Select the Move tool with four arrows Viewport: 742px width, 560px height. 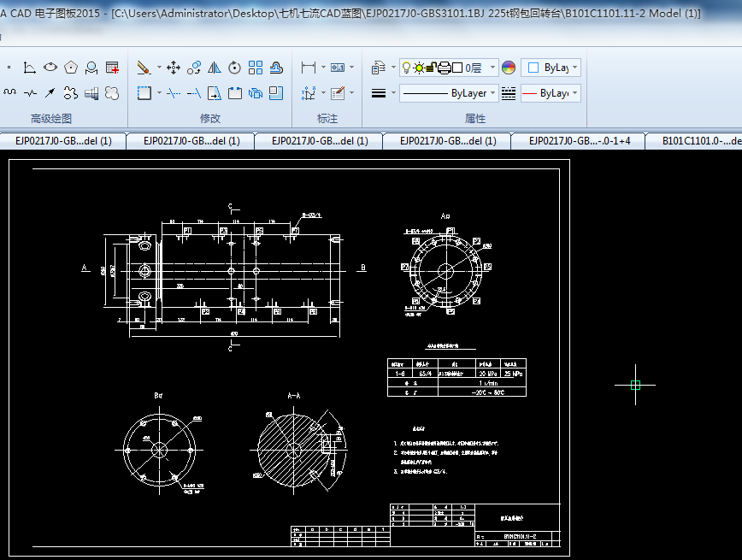tap(173, 67)
